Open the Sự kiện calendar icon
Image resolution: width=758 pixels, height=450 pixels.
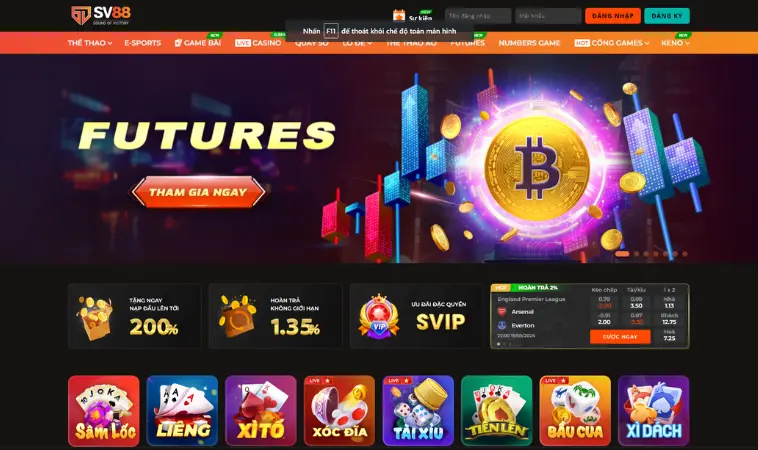click(399, 16)
